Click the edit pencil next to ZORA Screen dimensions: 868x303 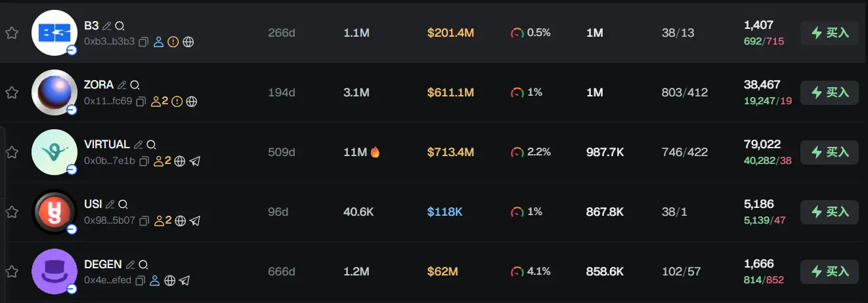pos(122,85)
